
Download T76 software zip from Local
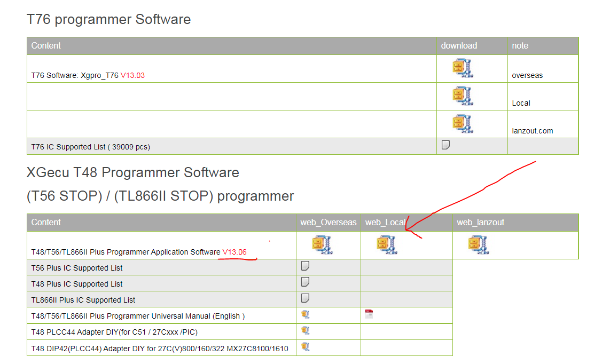coord(463,96)
